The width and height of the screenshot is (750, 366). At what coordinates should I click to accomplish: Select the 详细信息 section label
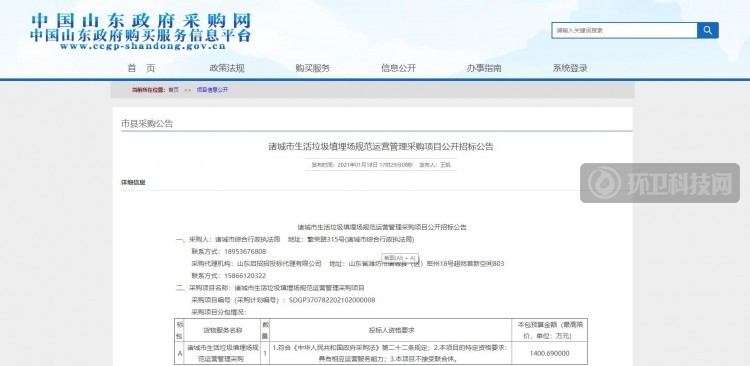click(x=133, y=183)
